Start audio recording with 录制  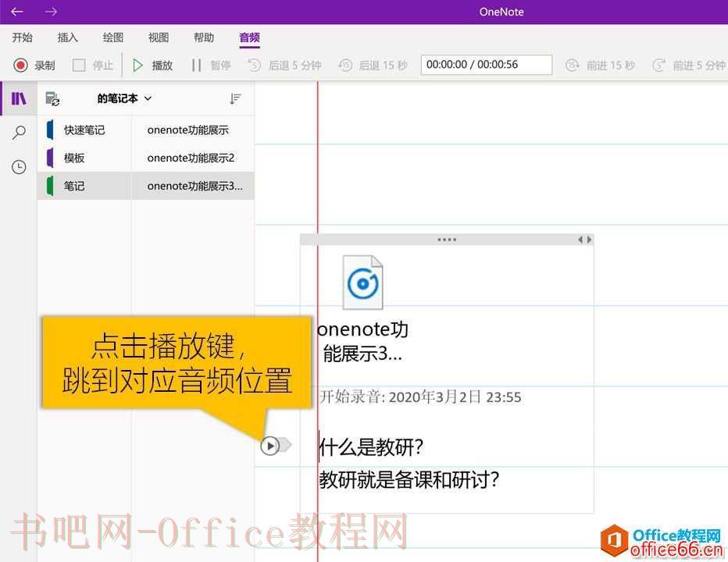point(34,65)
